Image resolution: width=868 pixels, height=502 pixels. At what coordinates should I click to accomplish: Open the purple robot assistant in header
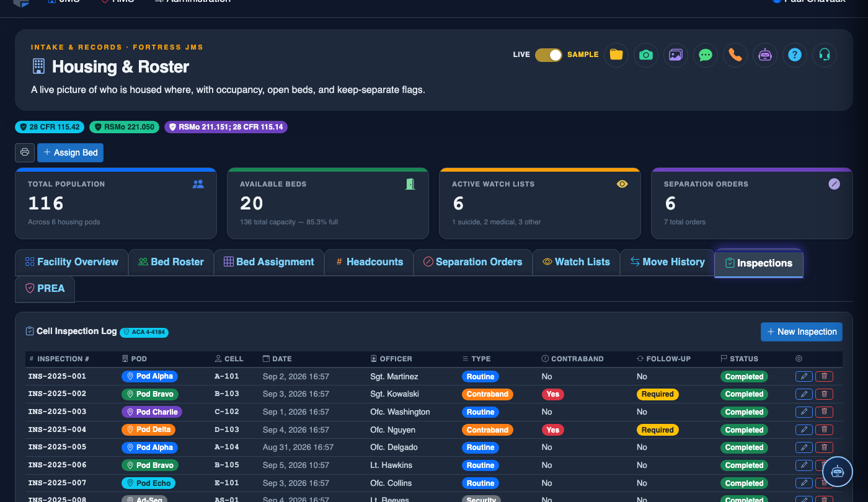click(x=765, y=55)
